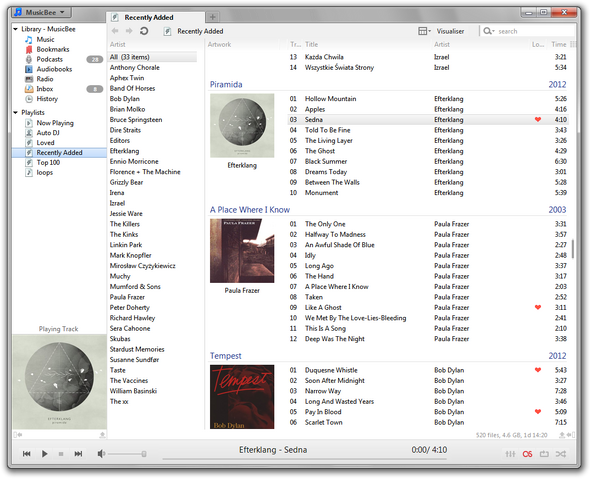Open the search options dropdown
The height and width of the screenshot is (479, 591).
(489, 31)
